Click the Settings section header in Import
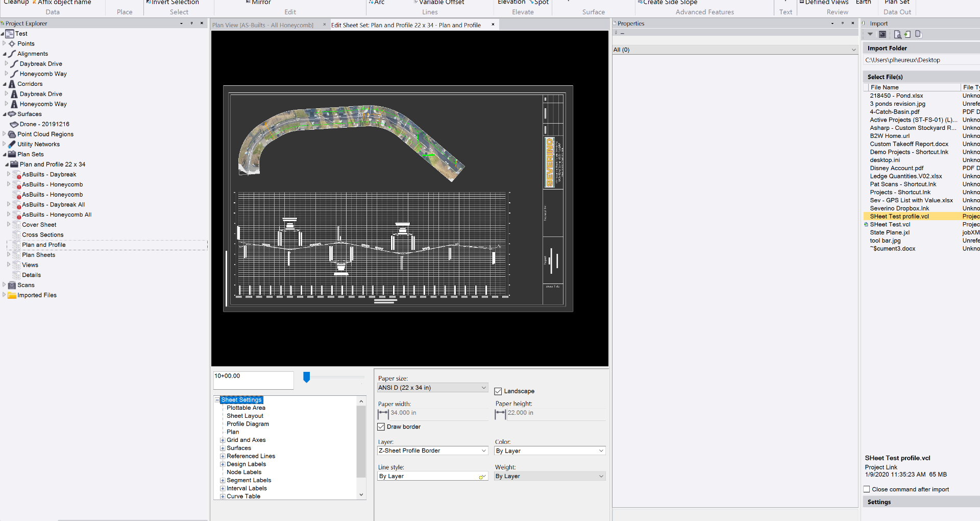Screen dimensions: 980x521 pos(879,502)
